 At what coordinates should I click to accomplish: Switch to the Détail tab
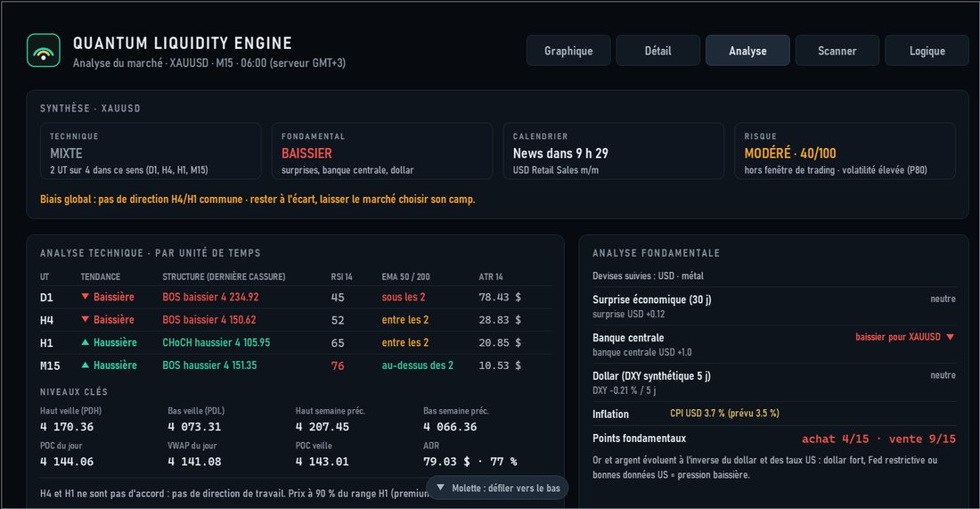click(x=658, y=51)
